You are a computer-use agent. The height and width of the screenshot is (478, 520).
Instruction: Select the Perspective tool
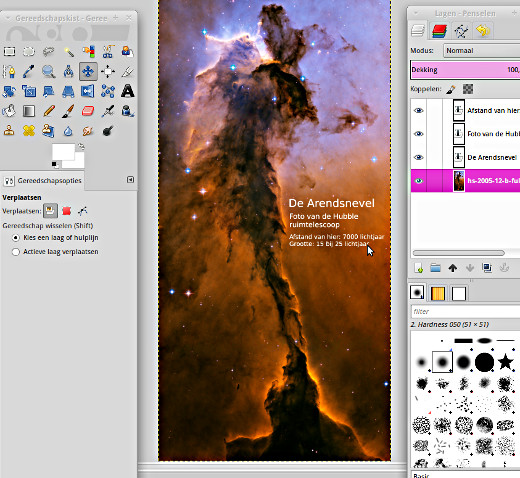pos(69,91)
